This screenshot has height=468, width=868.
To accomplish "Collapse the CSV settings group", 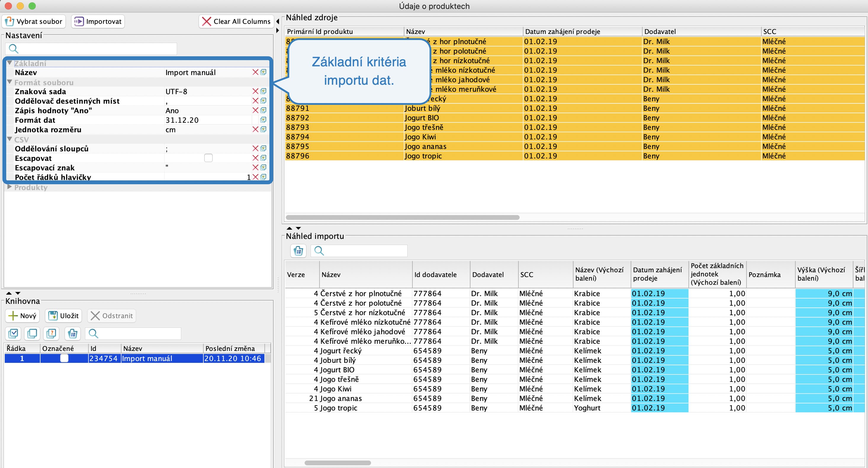I will (x=10, y=139).
